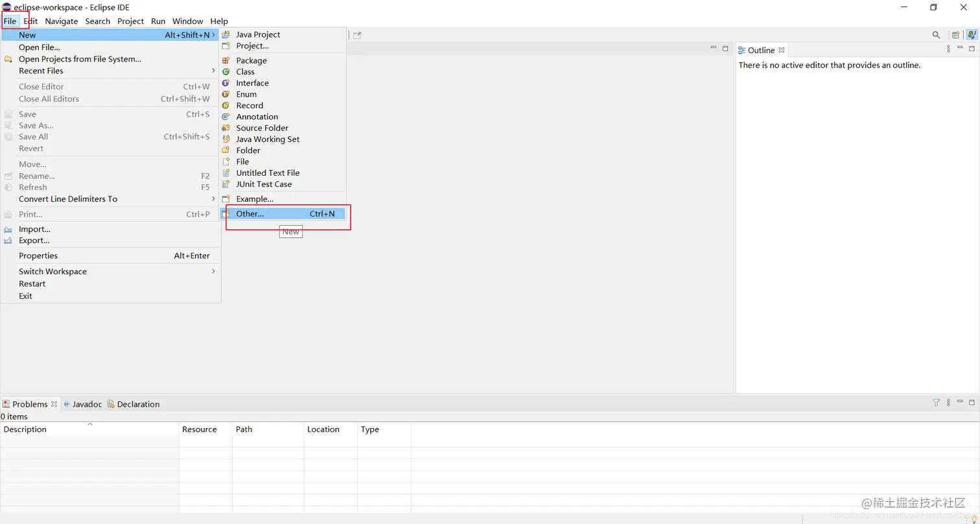Open the Outline view three-dot menu
The height and width of the screenshot is (524, 980).
click(948, 49)
